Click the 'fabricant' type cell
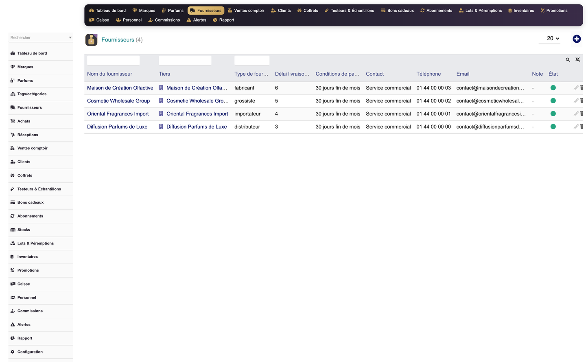The height and width of the screenshot is (364, 588). click(244, 88)
